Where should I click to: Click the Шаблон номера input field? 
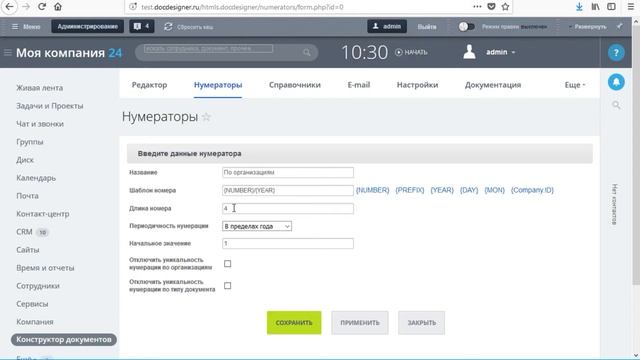point(288,190)
